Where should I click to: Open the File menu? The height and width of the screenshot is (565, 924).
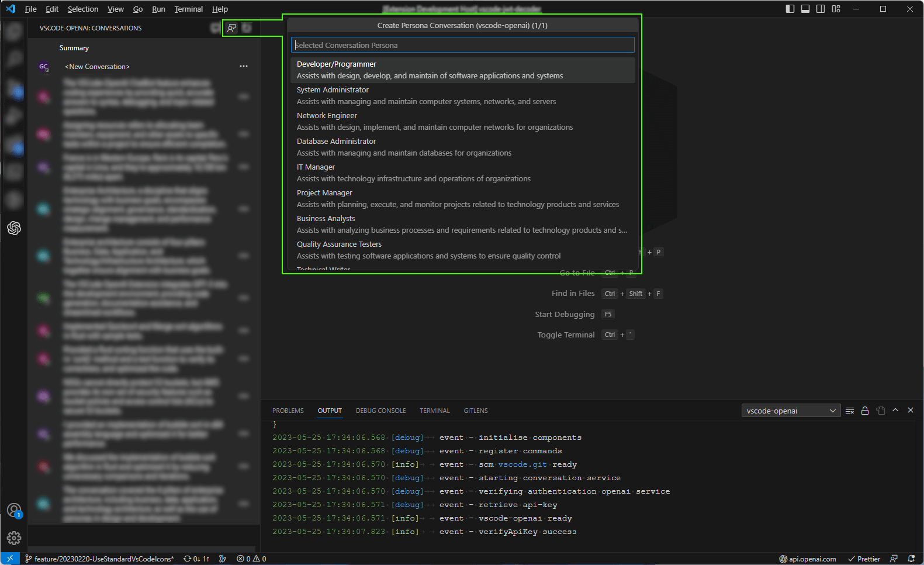[30, 9]
